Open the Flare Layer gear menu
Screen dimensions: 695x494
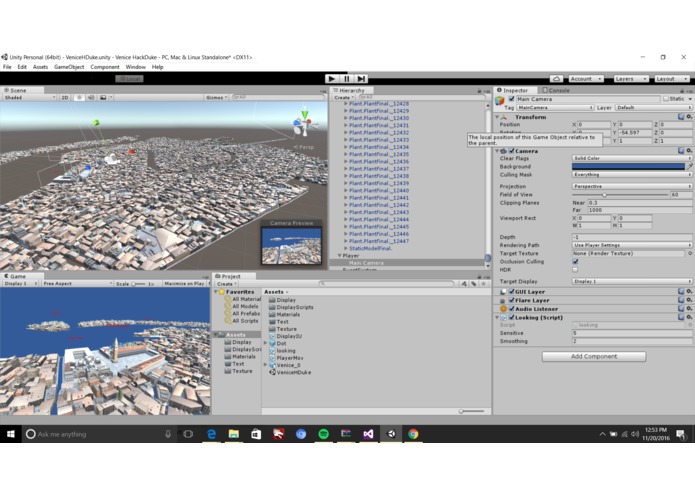tap(689, 300)
